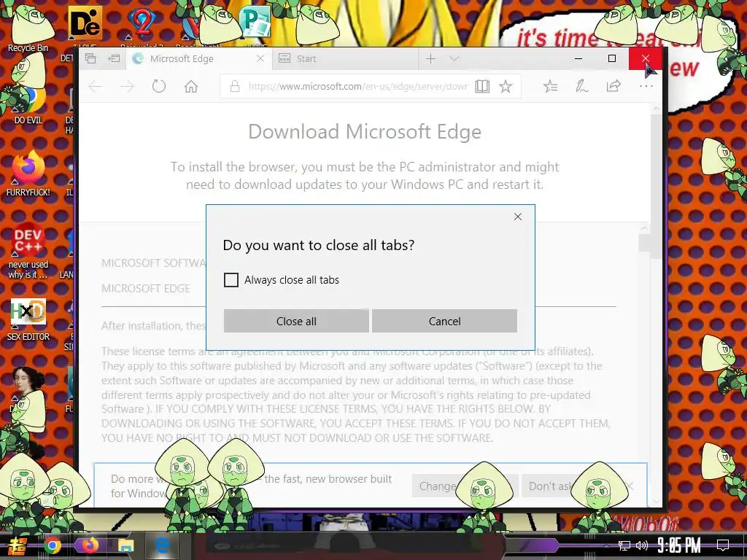This screenshot has width=747, height=560.
Task: Open the De desktop icon
Action: click(x=85, y=23)
